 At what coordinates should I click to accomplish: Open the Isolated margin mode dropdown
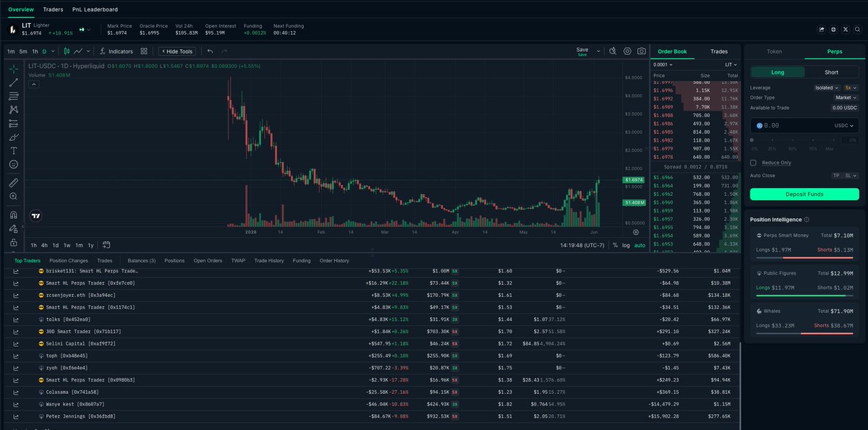click(826, 87)
